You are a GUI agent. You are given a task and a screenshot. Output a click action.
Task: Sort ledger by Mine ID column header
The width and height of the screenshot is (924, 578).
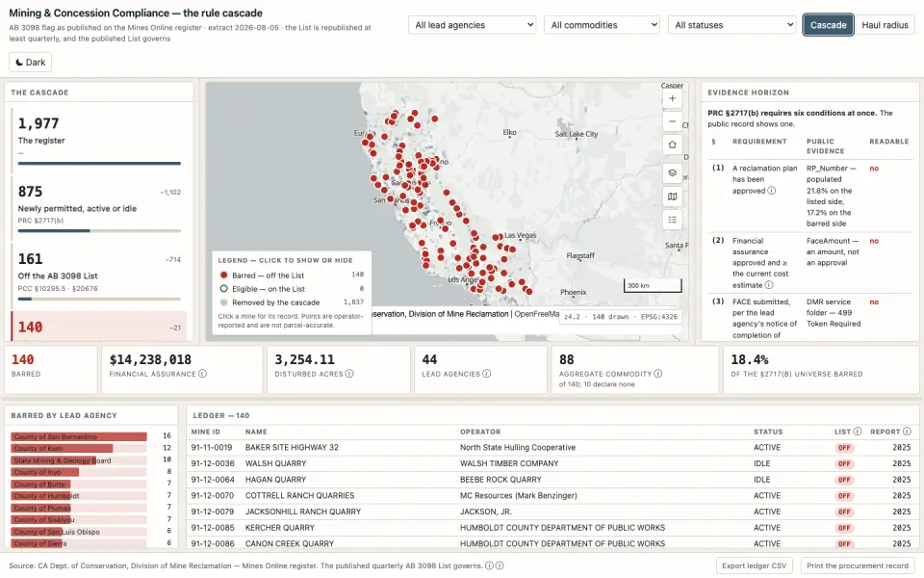(x=205, y=432)
